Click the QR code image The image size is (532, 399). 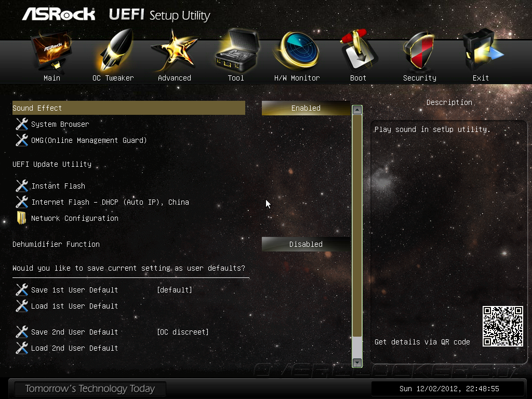coord(503,326)
